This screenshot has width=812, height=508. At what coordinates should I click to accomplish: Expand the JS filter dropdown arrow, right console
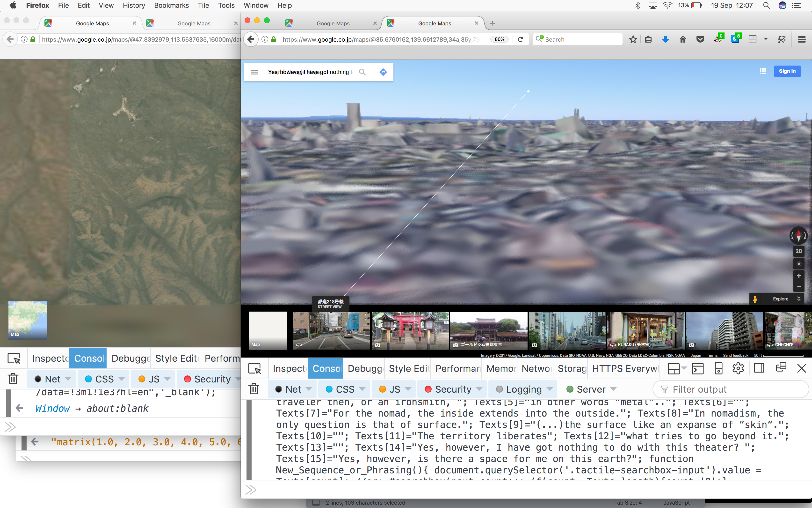408,389
